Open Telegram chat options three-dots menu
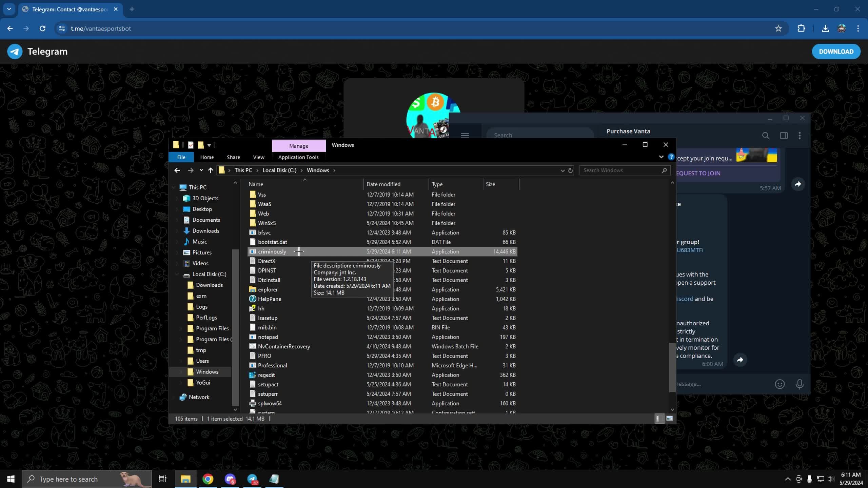The width and height of the screenshot is (868, 488). [x=800, y=136]
